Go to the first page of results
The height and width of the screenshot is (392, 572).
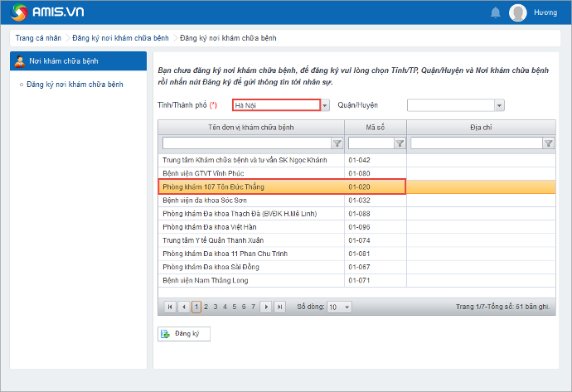coord(171,307)
